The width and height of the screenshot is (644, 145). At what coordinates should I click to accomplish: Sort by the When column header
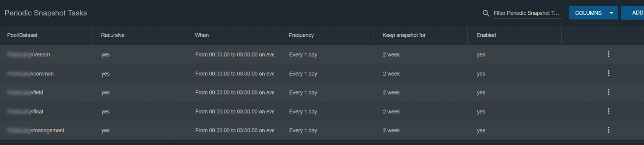(x=202, y=35)
